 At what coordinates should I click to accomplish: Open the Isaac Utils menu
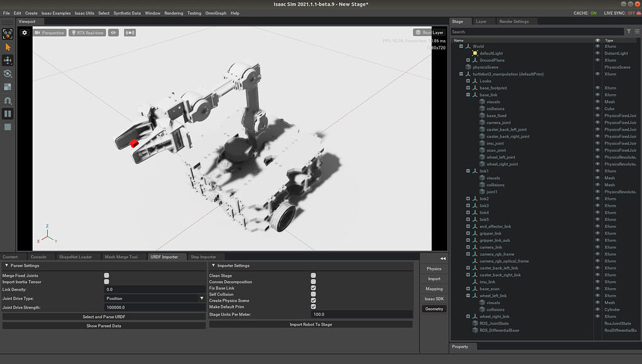[x=83, y=12]
